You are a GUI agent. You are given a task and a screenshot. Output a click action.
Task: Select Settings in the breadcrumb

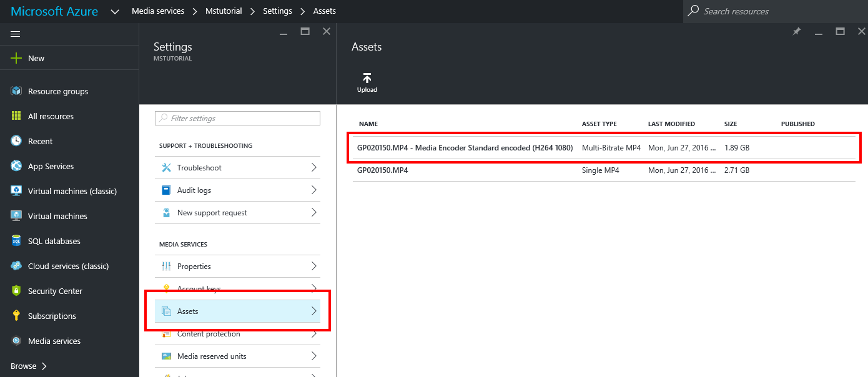point(277,11)
